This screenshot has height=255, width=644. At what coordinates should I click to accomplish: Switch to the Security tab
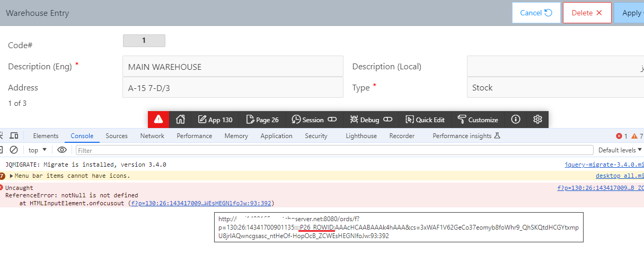click(316, 136)
